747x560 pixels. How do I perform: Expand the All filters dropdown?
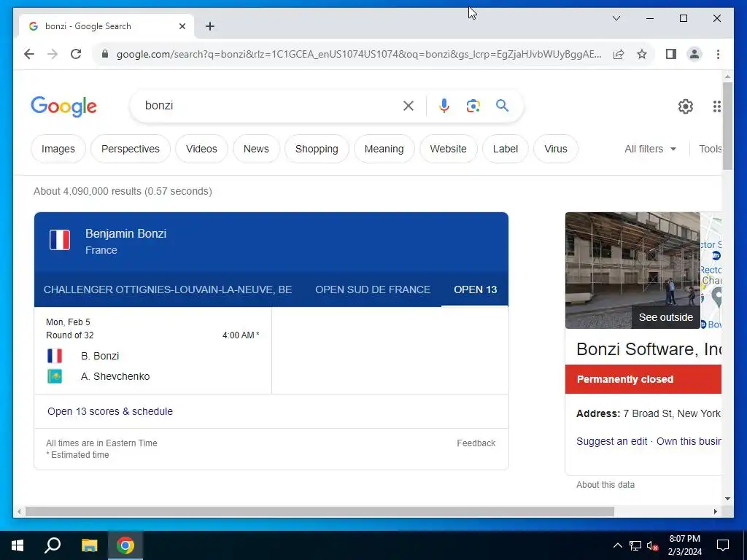click(650, 149)
